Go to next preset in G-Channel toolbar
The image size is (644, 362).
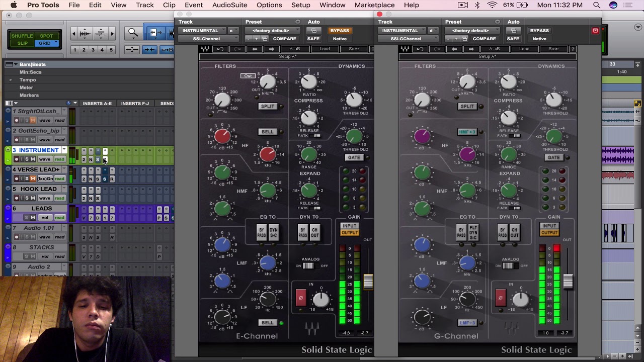(471, 49)
